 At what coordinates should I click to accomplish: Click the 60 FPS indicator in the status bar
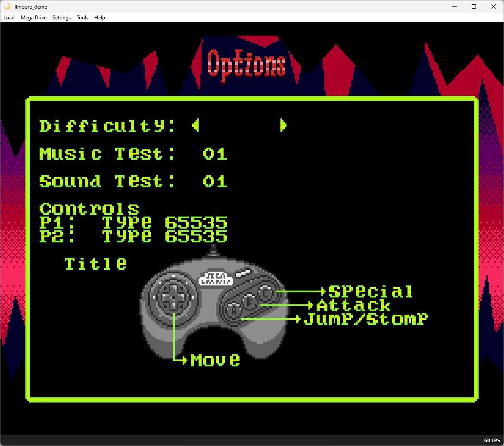(492, 440)
